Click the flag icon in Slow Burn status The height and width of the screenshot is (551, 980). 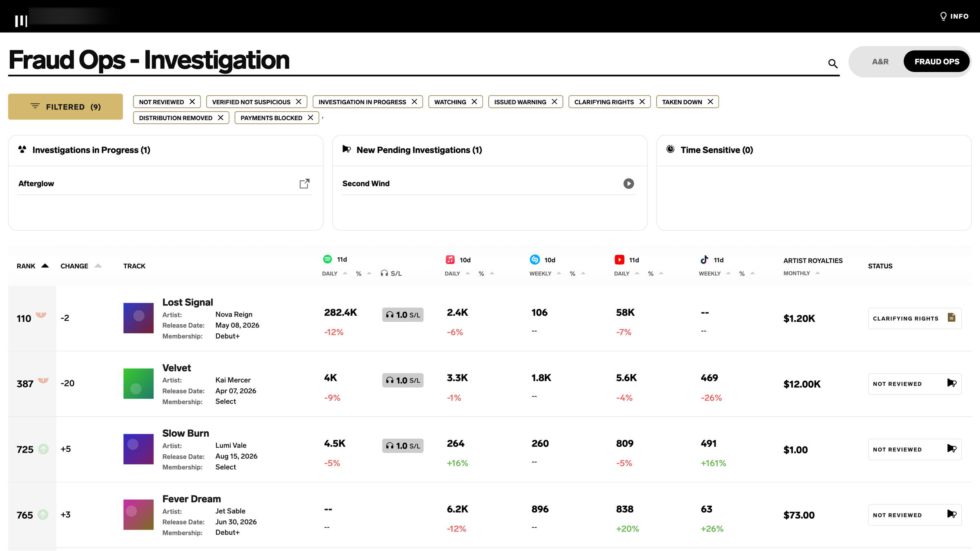(951, 448)
